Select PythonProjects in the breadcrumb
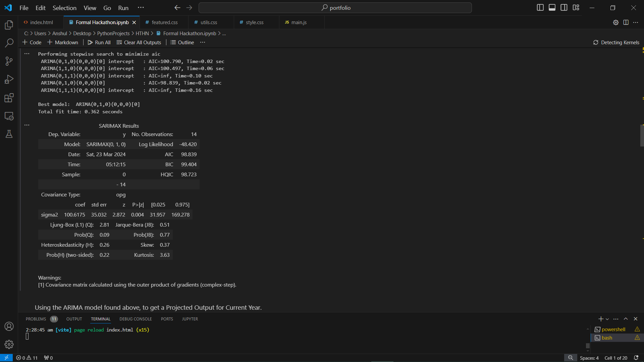Viewport: 644px width, 362px height. pyautogui.click(x=113, y=34)
